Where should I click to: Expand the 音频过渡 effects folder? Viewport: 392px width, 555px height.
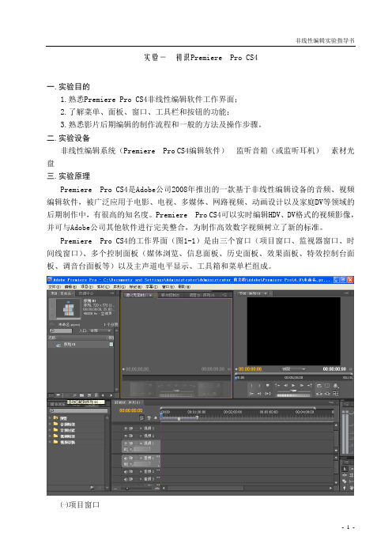tap(50, 430)
